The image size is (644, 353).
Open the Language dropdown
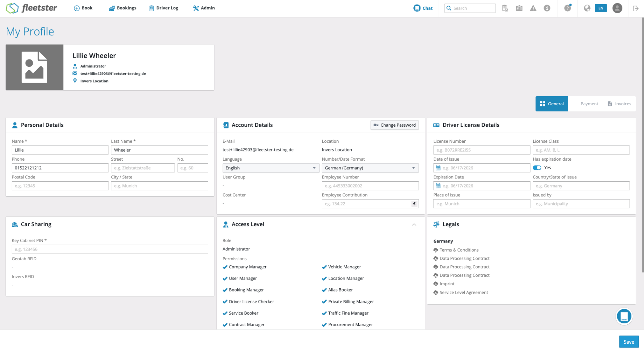(x=271, y=168)
